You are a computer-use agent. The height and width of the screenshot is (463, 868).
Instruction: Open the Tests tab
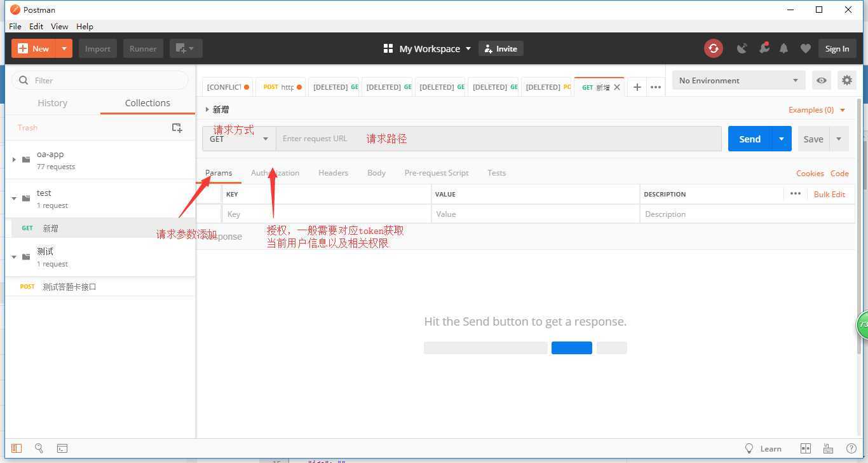coord(496,173)
